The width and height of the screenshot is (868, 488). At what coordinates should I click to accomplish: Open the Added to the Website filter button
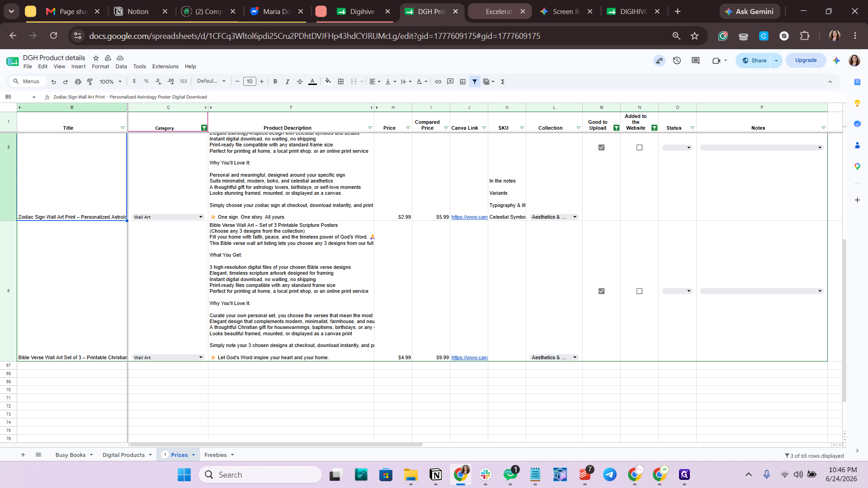(654, 128)
